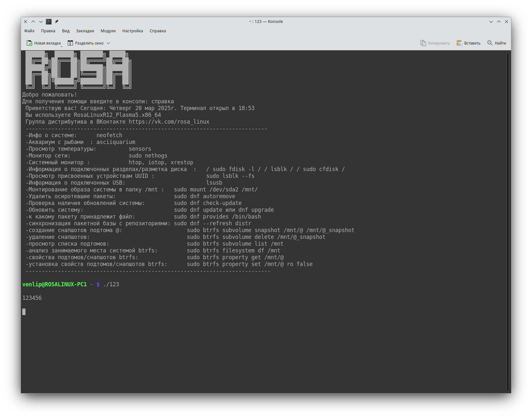The height and width of the screenshot is (418, 532).
Task: Open the Модули menu
Action: click(108, 31)
